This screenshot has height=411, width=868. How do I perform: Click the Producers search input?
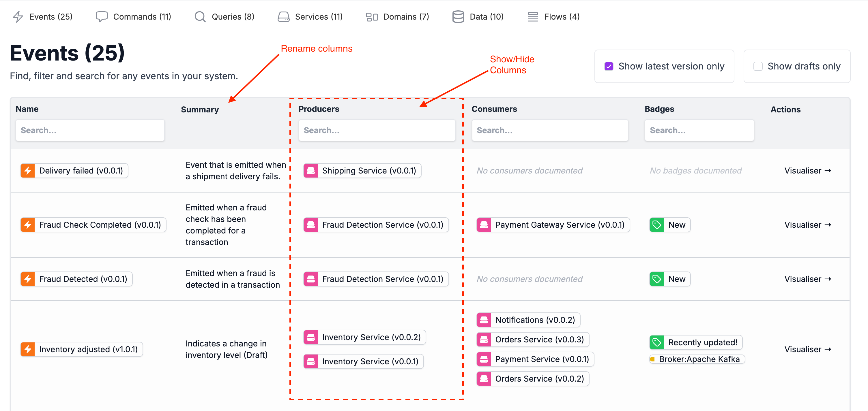pos(377,130)
